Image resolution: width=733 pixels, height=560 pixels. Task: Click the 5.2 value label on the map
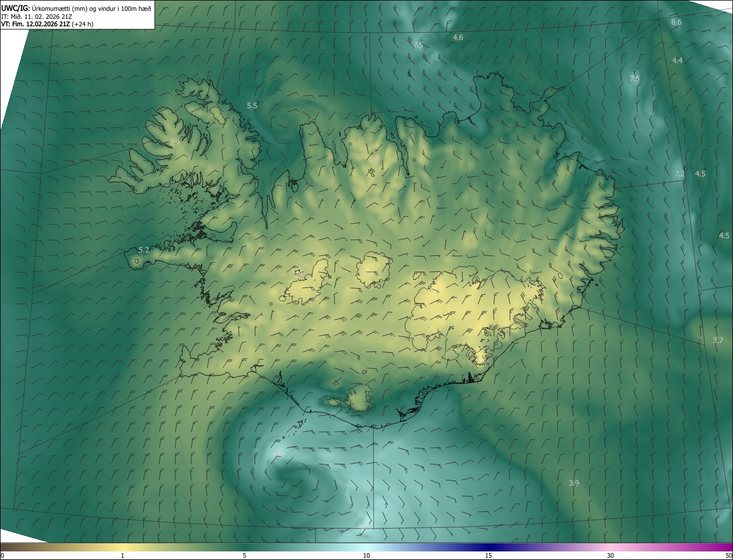click(144, 250)
